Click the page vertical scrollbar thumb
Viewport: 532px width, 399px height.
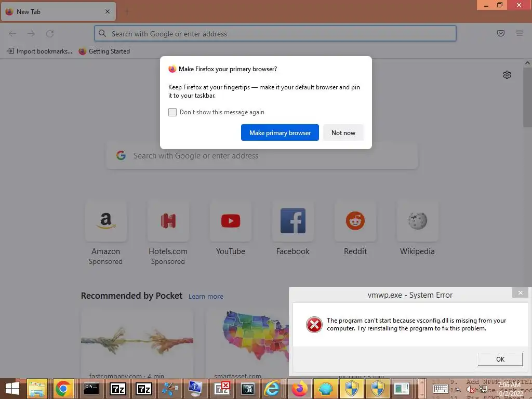coord(528,97)
